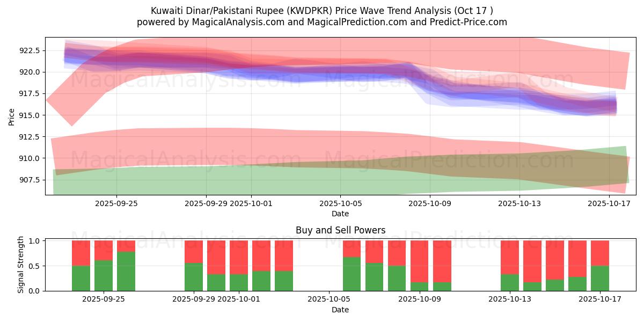The height and width of the screenshot is (322, 644).
Task: Click the chart title mentioning KWDPKR
Action: (x=321, y=11)
